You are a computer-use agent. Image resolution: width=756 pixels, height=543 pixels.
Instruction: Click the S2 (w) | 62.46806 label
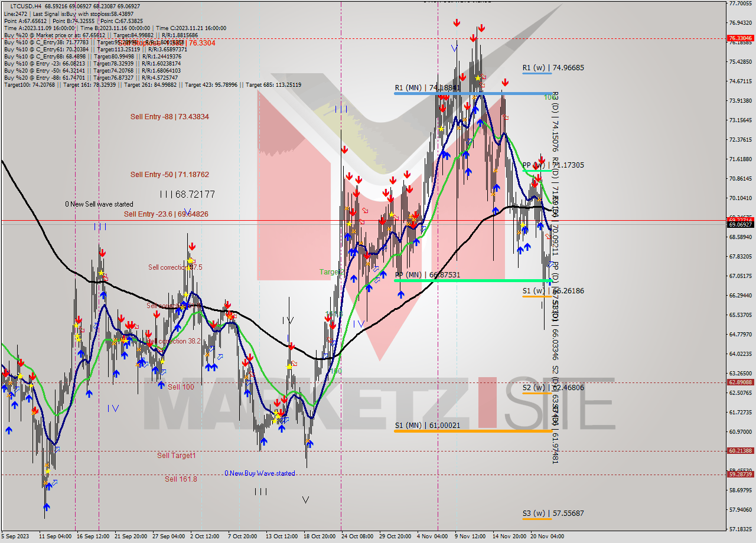click(x=553, y=388)
